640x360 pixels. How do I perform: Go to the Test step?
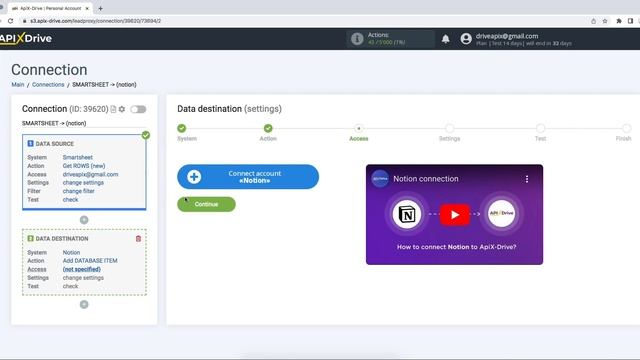click(540, 129)
